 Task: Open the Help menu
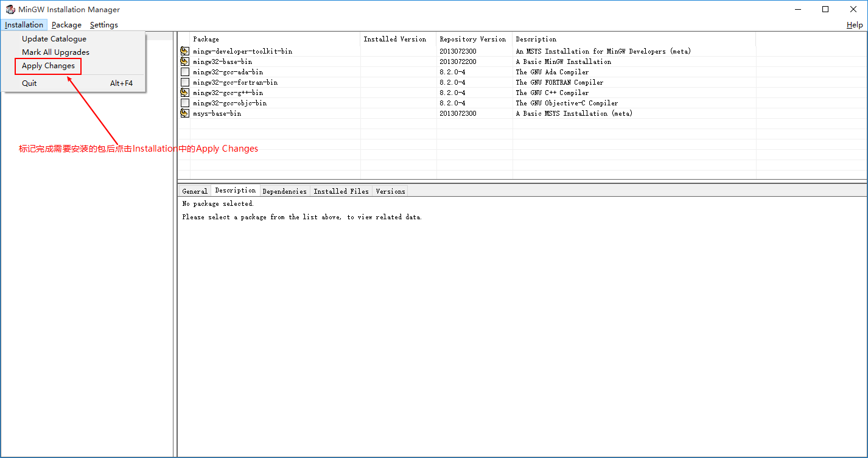coord(855,25)
